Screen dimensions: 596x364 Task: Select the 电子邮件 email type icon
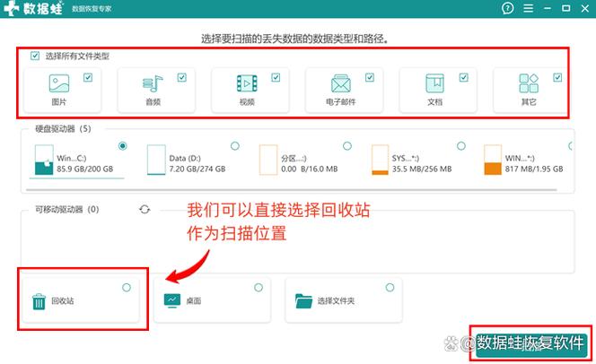coord(340,83)
